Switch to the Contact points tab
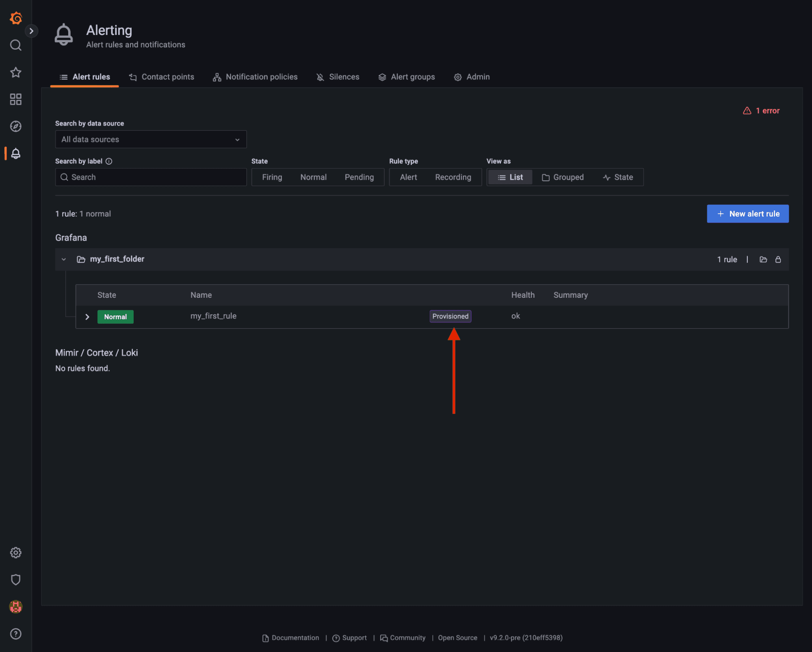Screen dimensions: 812x652 click(x=161, y=77)
